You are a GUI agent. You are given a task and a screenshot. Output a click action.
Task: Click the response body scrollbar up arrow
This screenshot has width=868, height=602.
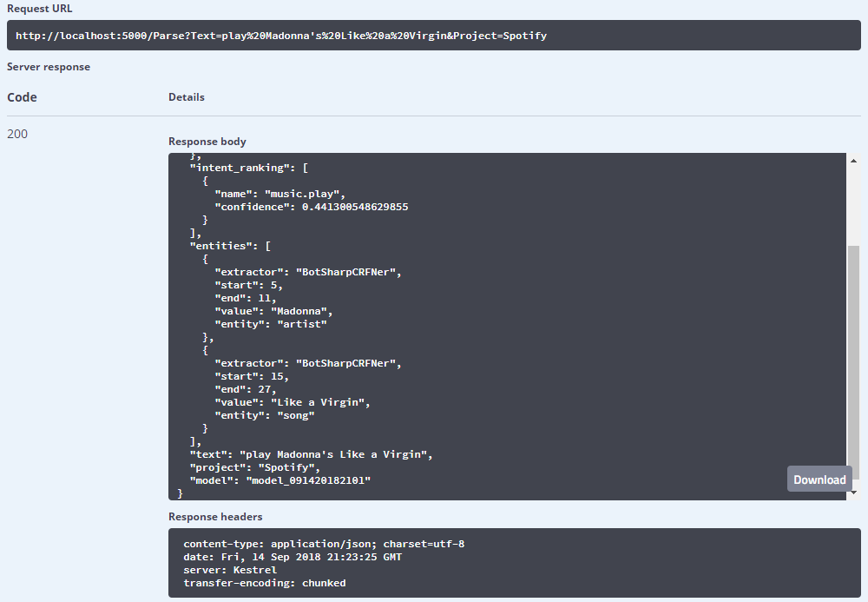click(853, 161)
